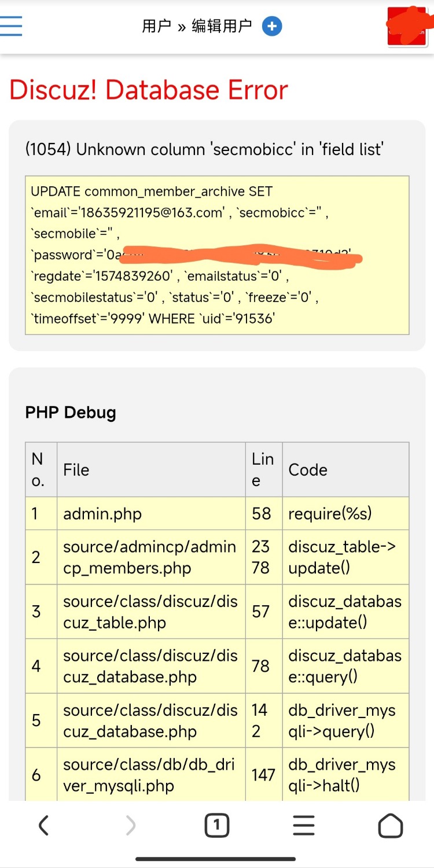This screenshot has height=868, width=434.
Task: Tap the PHP Debug section heading
Action: click(x=71, y=413)
